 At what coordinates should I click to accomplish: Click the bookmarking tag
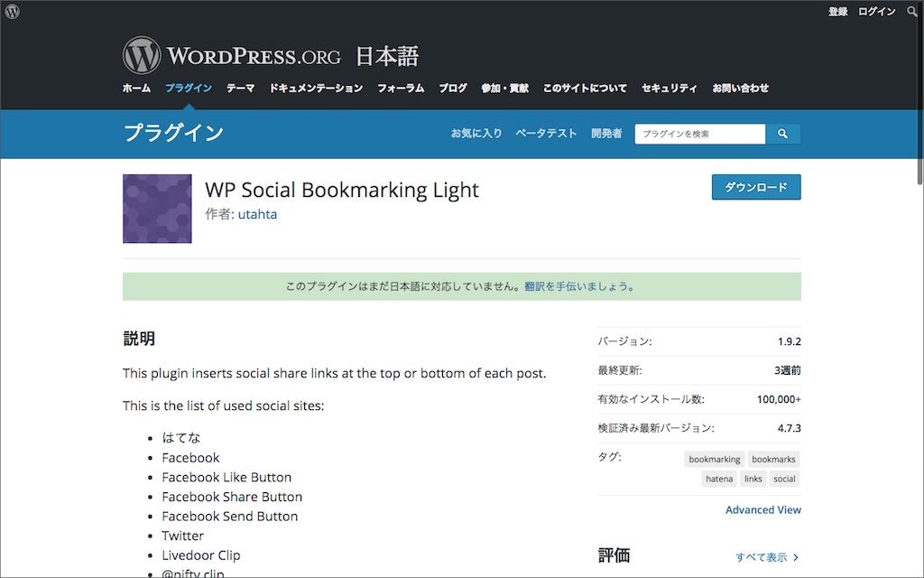(715, 460)
